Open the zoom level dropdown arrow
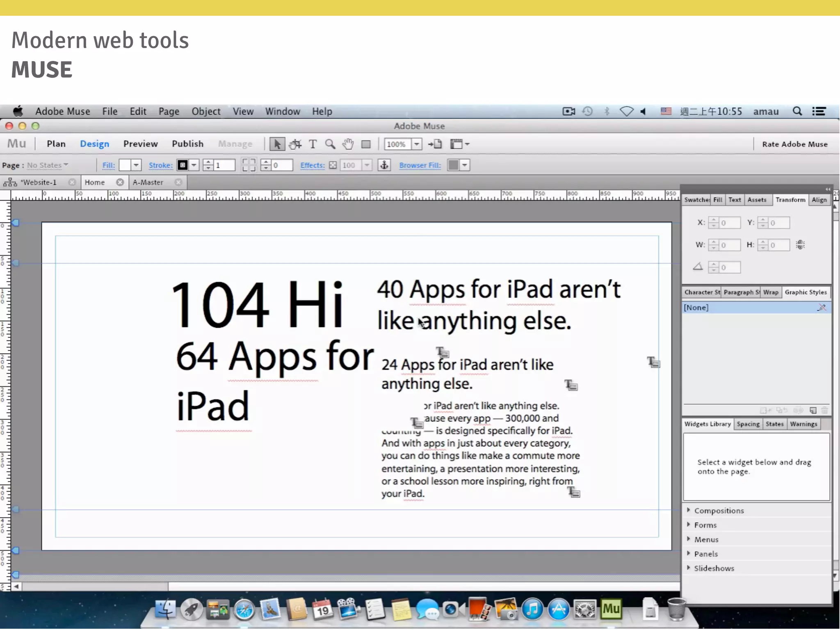The image size is (840, 630). click(417, 144)
